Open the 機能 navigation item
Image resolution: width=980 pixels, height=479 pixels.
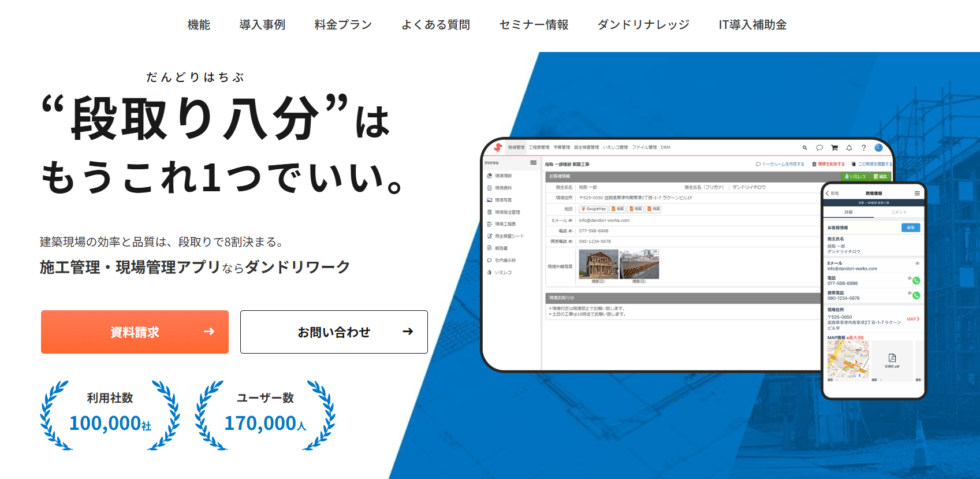199,25
